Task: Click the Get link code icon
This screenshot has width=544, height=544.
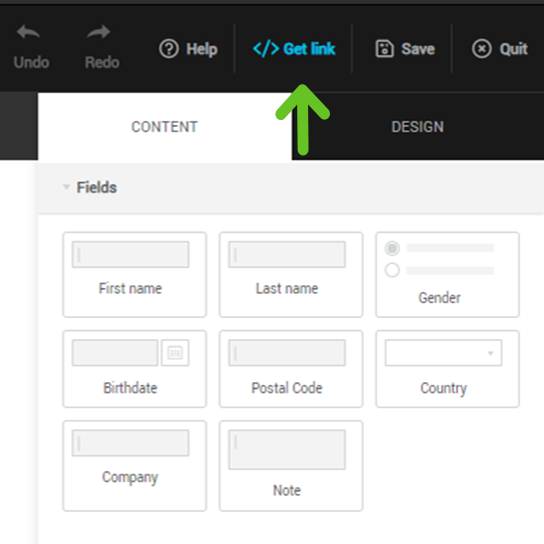Action: (266, 49)
